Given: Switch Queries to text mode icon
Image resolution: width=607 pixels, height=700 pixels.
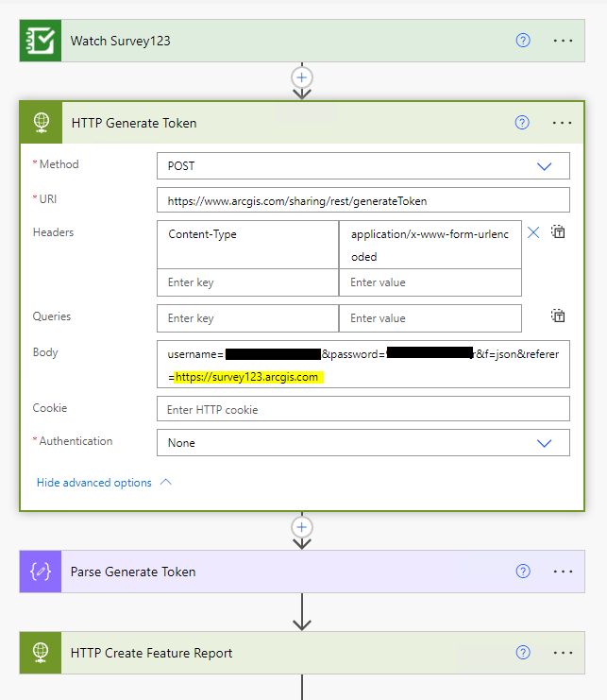Looking at the screenshot, I should coord(558,316).
